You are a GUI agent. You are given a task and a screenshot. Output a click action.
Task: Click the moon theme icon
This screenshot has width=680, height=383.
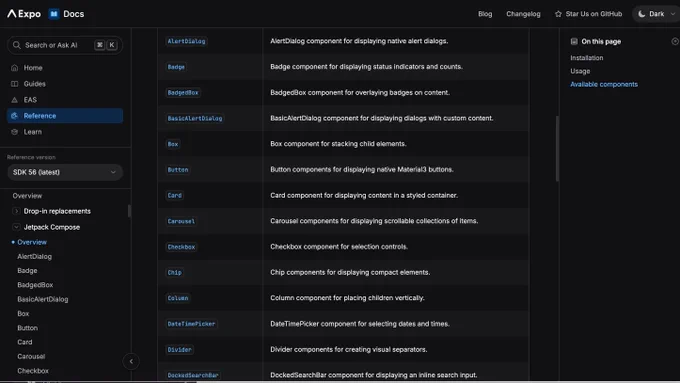(x=642, y=14)
